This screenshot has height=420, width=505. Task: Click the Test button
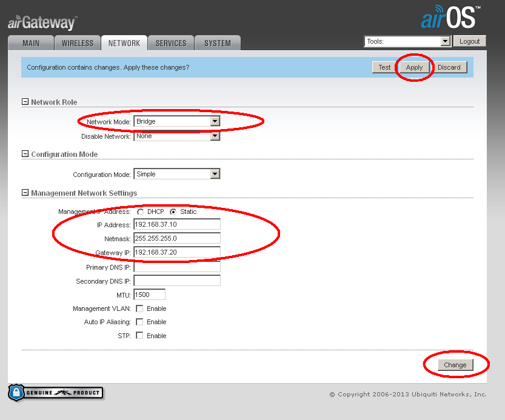pyautogui.click(x=384, y=67)
